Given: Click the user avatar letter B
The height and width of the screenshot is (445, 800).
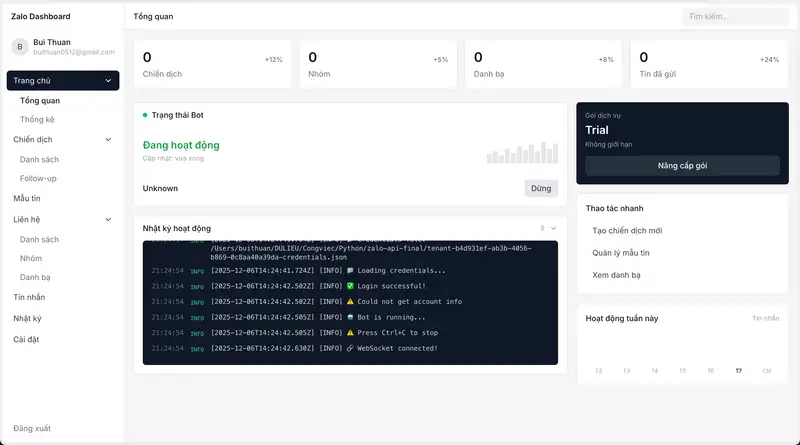Looking at the screenshot, I should pyautogui.click(x=20, y=46).
